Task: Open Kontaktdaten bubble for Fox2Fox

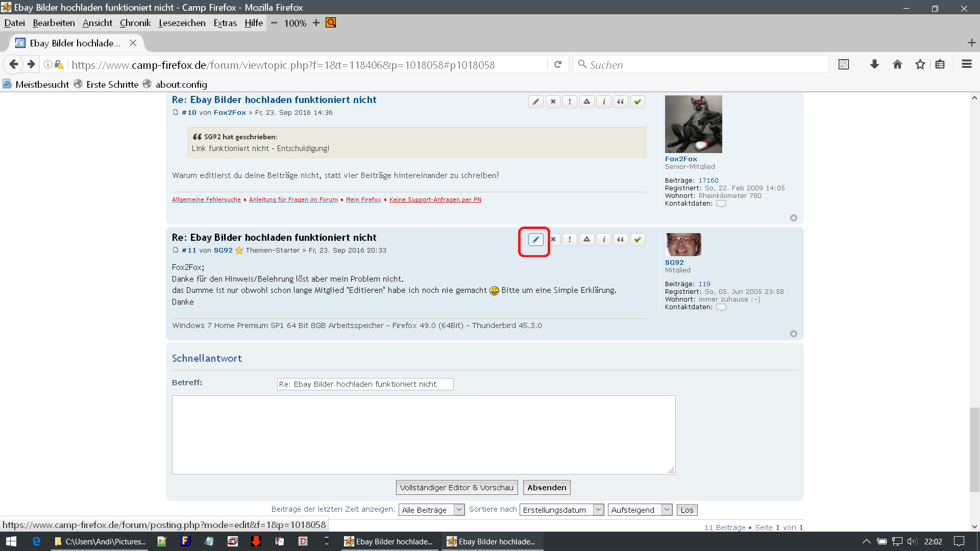Action: [x=721, y=204]
